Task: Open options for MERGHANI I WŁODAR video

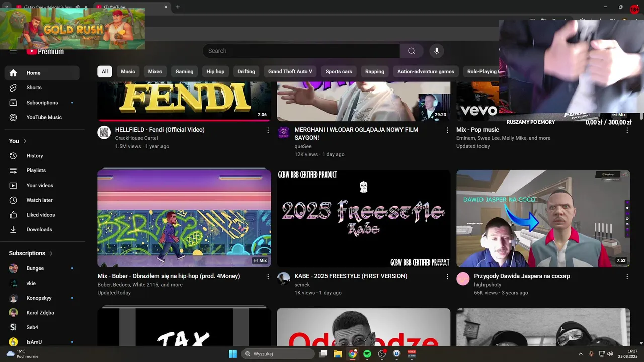Action: coord(447,130)
